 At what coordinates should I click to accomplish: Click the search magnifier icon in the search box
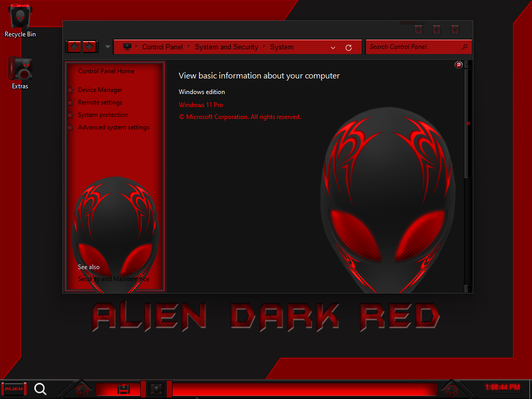(x=465, y=47)
